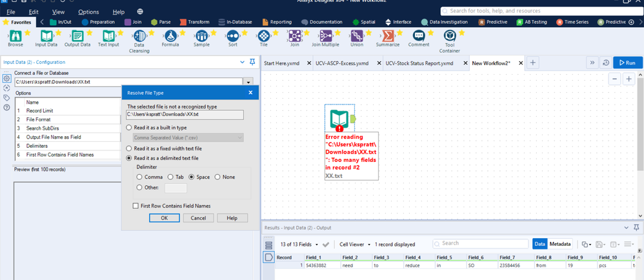The width and height of the screenshot is (644, 280).
Task: Select the Sample tool icon
Action: click(201, 36)
